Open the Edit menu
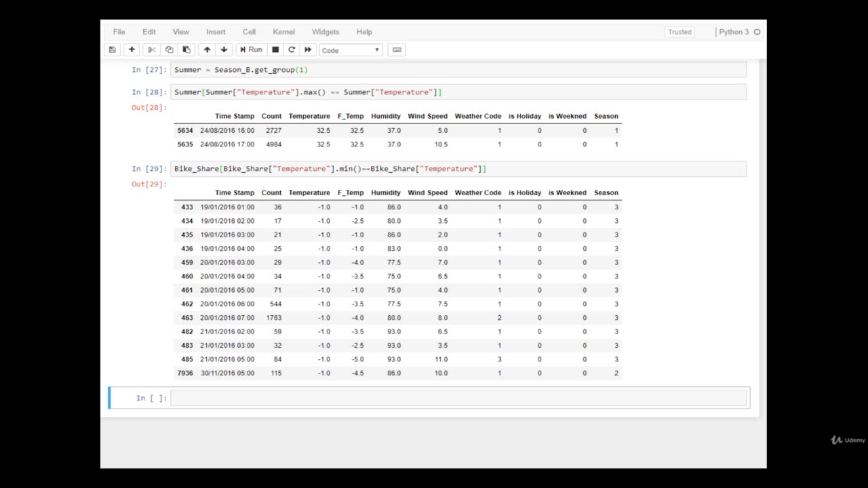 [x=149, y=32]
